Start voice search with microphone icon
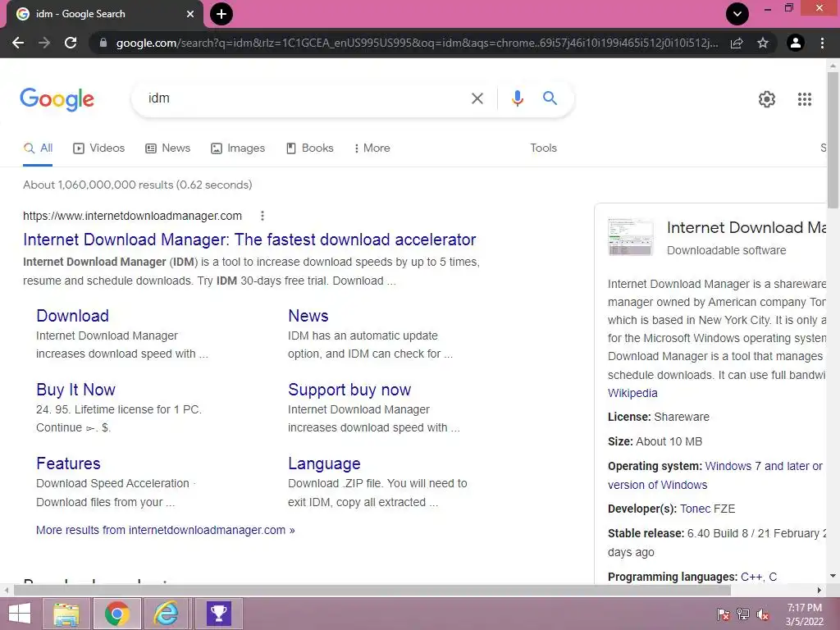 517,98
